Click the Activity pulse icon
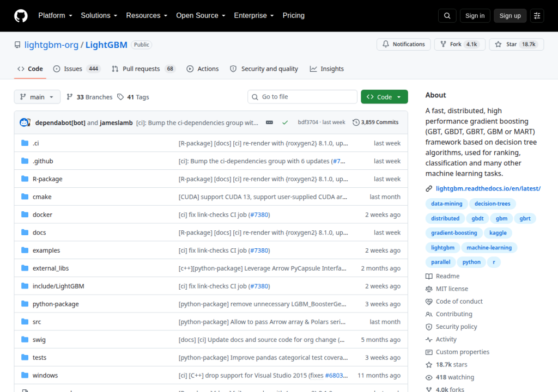Image resolution: width=558 pixels, height=392 pixels. (429, 339)
